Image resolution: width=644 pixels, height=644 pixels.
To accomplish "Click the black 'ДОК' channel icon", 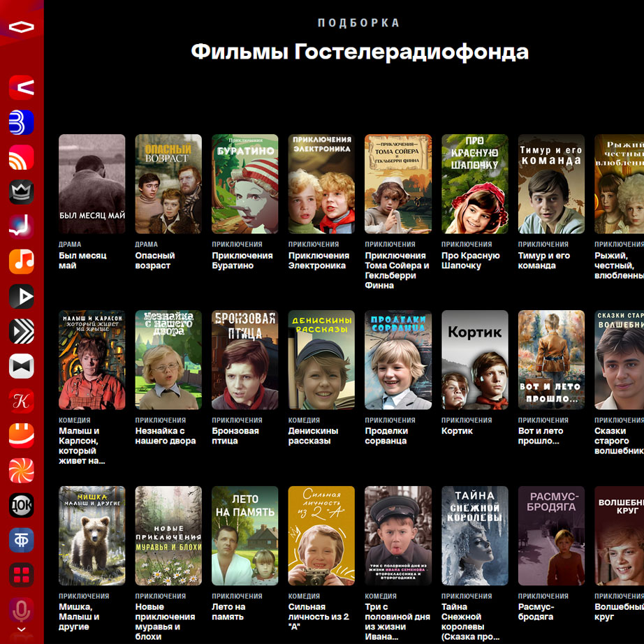I will pos(22,505).
